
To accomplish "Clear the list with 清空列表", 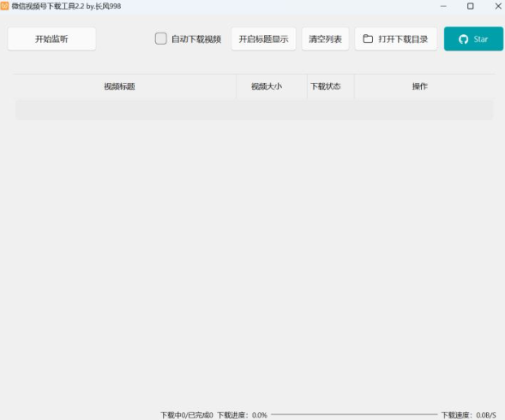I will [325, 39].
